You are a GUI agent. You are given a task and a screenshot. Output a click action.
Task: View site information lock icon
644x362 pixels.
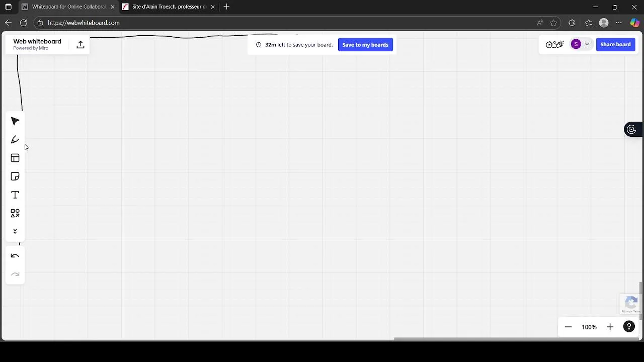pos(40,23)
